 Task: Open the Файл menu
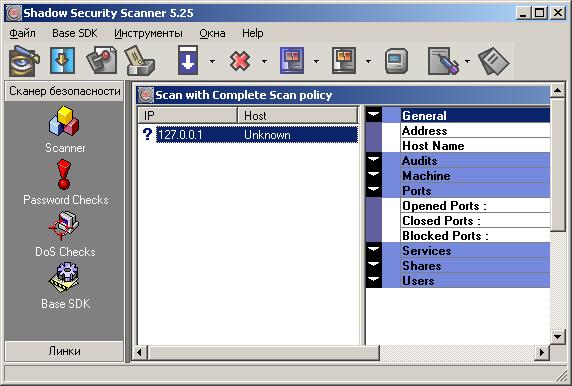point(22,33)
